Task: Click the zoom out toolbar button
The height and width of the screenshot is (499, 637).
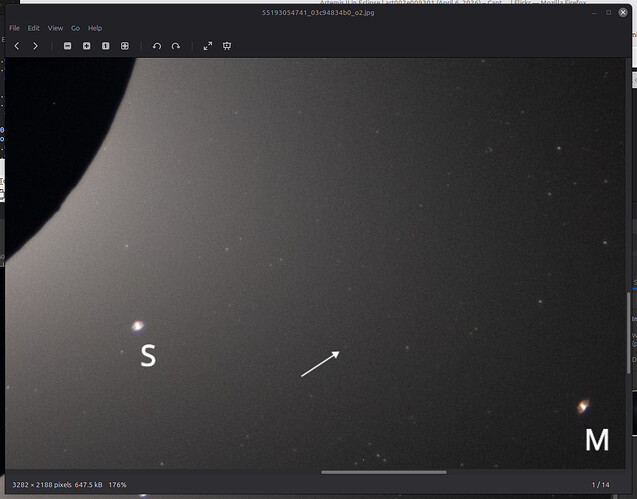Action: [68, 46]
